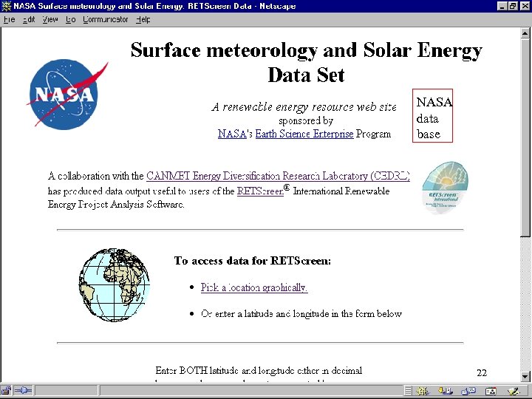
Task: Open Address Book icon in component bar
Action: coord(491,391)
